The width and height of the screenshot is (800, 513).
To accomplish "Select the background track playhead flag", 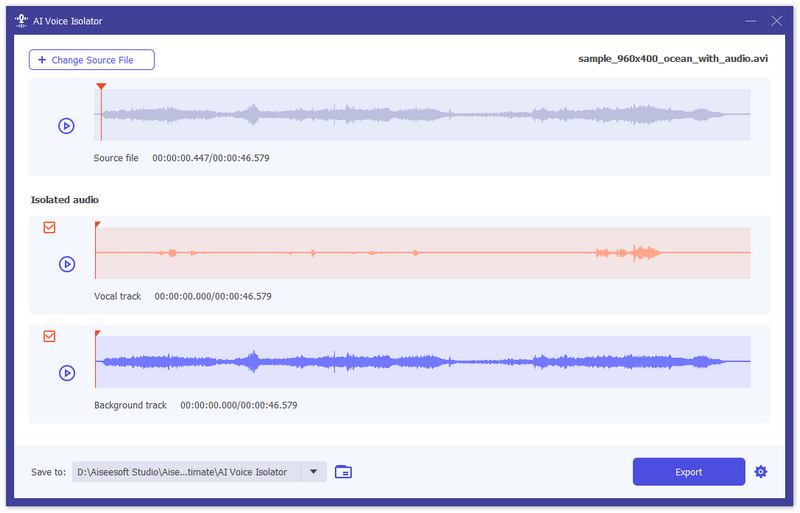I will [97, 333].
